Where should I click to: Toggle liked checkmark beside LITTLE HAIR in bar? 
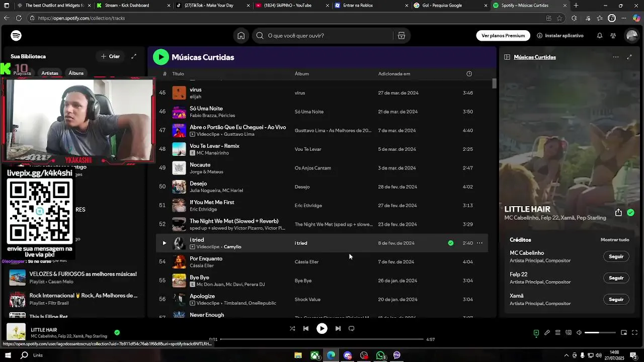(x=117, y=332)
